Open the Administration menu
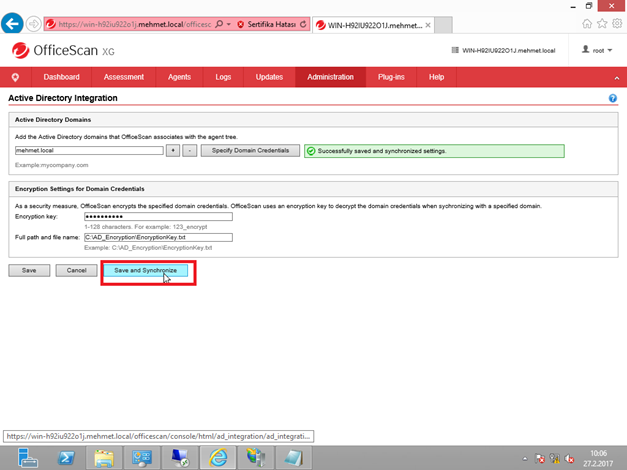 point(330,77)
